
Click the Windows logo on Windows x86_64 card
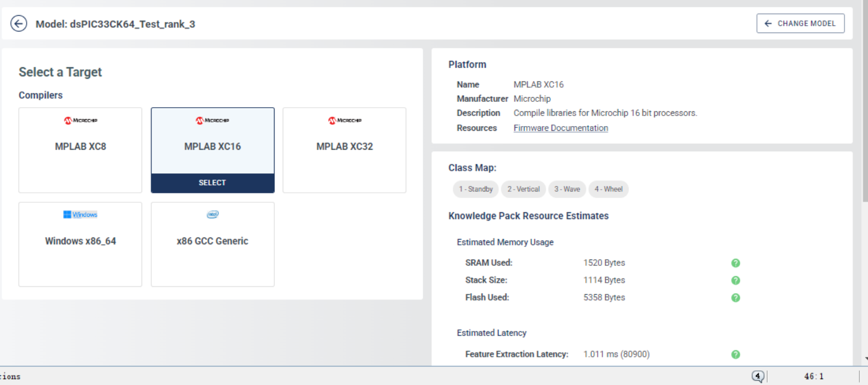tap(80, 214)
